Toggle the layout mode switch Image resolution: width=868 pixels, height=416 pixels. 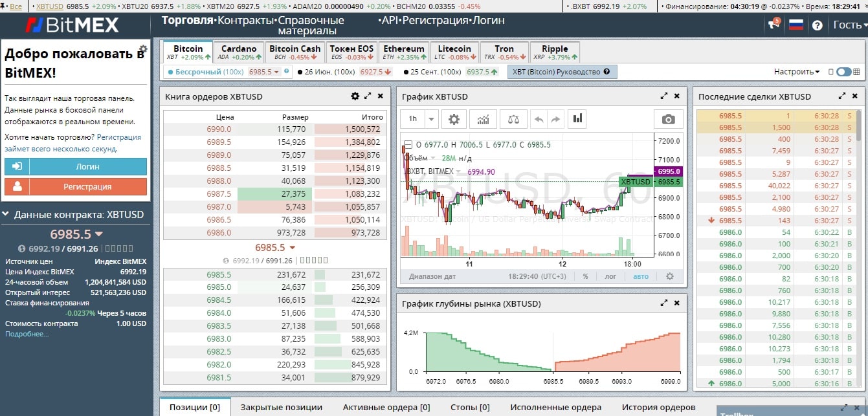843,72
